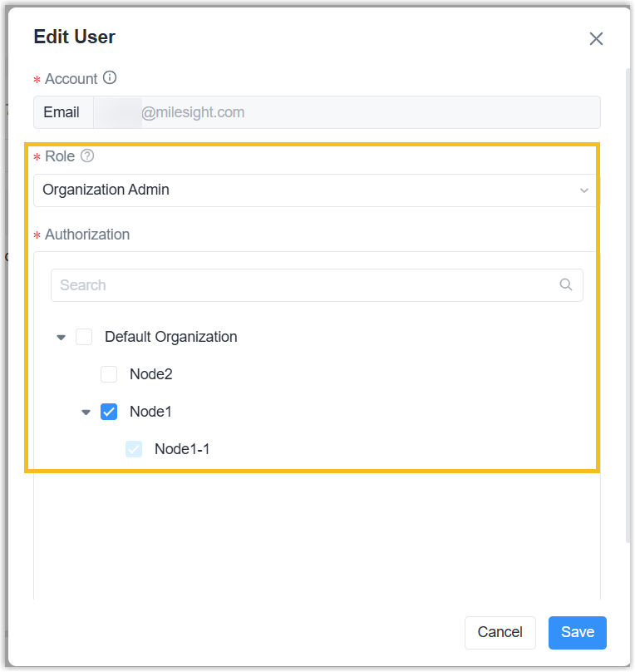
Task: Click the help icon beside Role
Action: tap(87, 156)
